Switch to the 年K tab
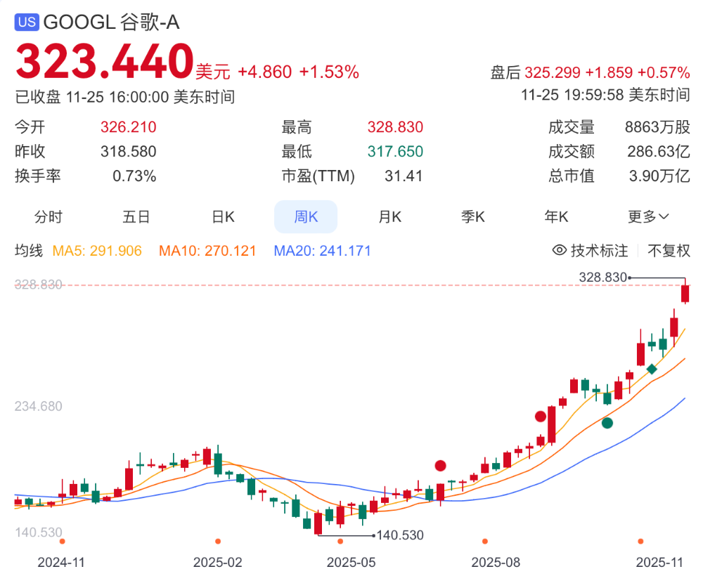Screen dimensions: 703x588 (556, 217)
